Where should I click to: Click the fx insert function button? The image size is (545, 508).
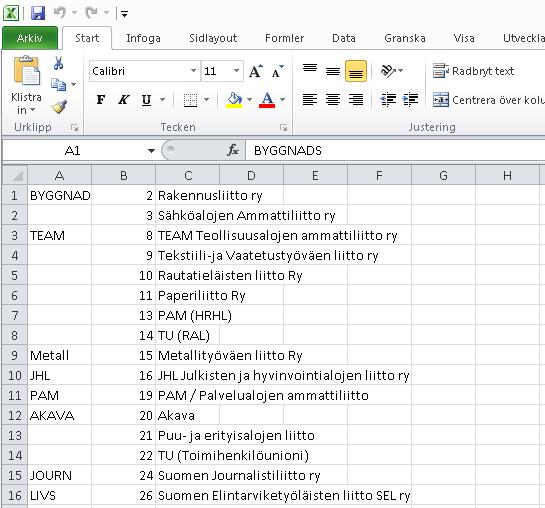(x=233, y=150)
